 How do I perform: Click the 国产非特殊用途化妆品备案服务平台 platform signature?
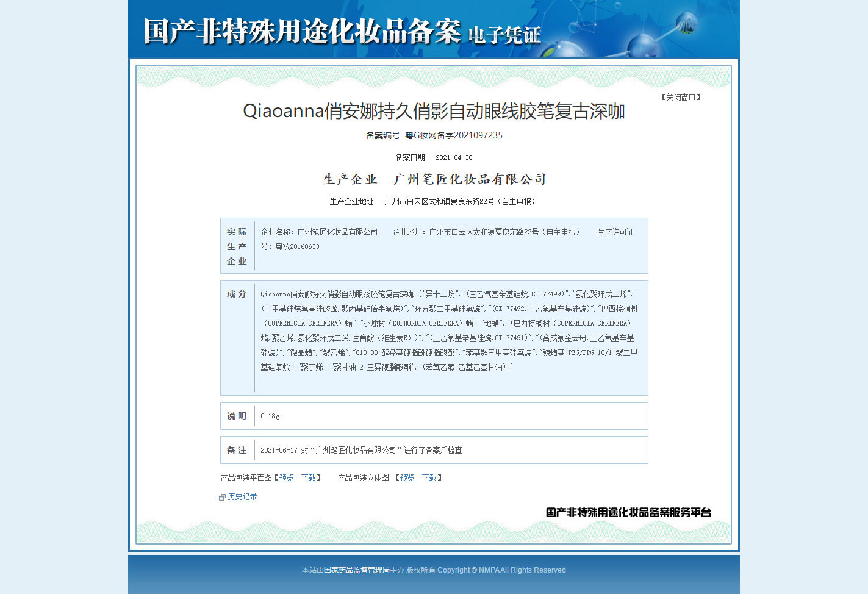tap(628, 512)
